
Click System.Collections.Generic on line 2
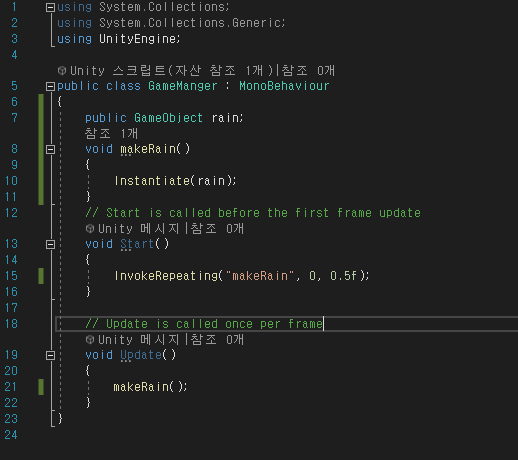190,23
